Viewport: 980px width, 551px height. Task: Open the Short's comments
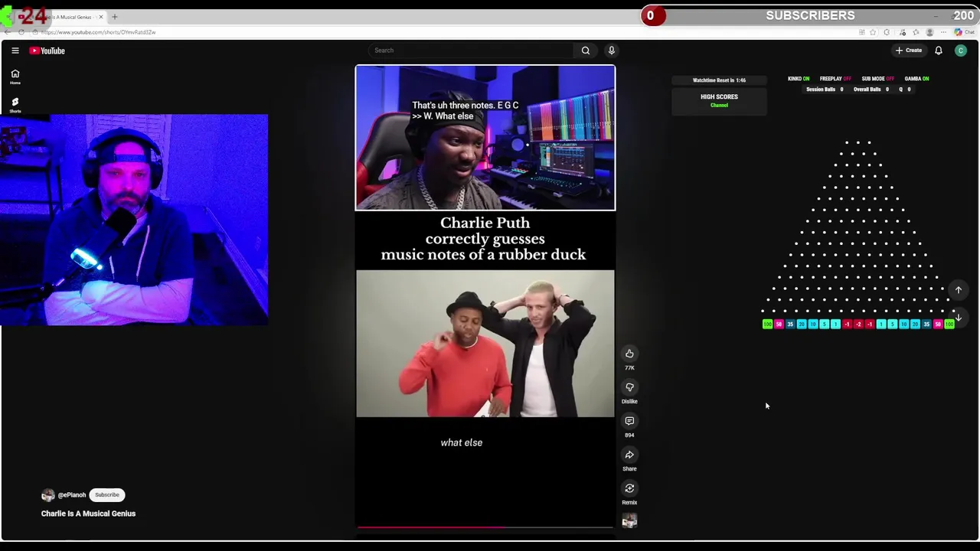[629, 421]
